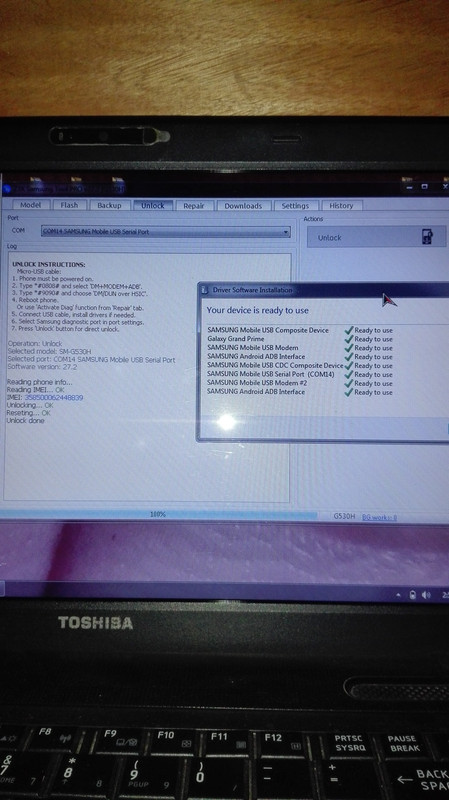Click the 'Galaxy Grand Prime' device row

(300, 339)
